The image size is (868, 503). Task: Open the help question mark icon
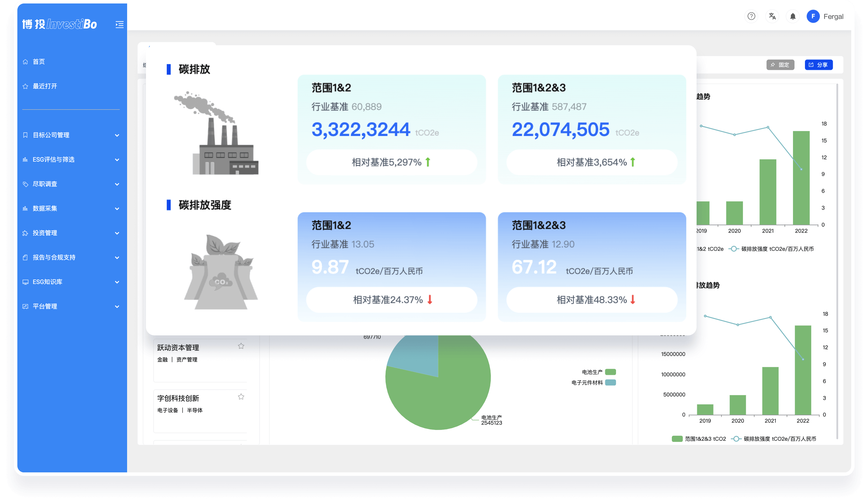[x=751, y=16]
